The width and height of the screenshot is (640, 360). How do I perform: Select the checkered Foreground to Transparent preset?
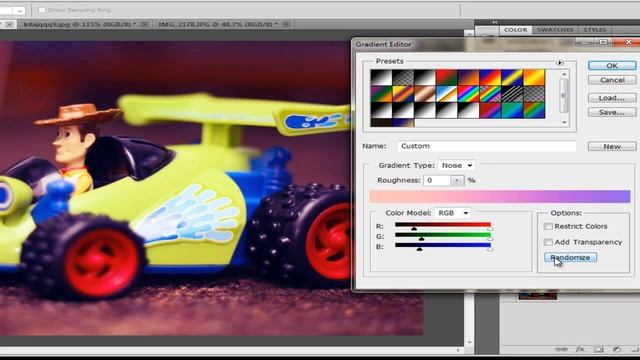pos(403,78)
